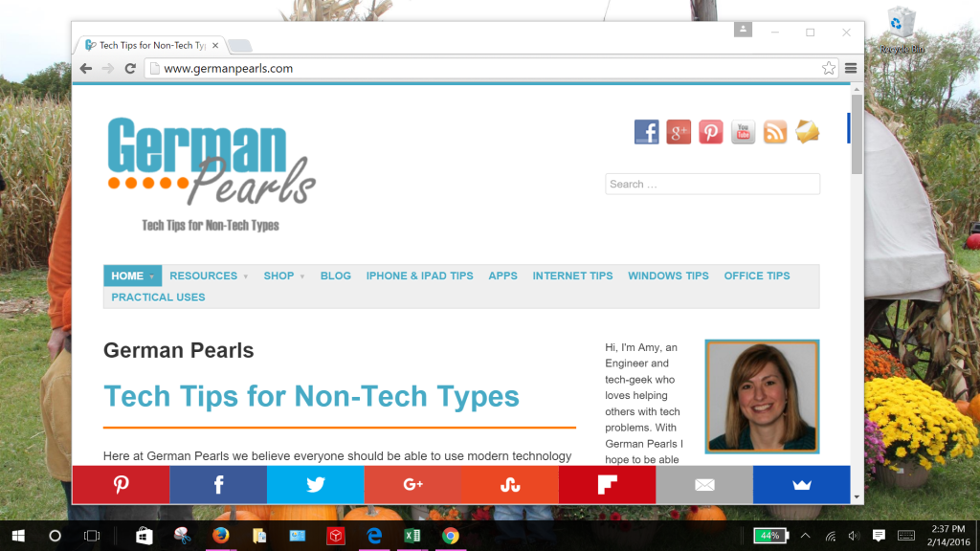Launch Excel from the taskbar
Image resolution: width=980 pixels, height=551 pixels.
[412, 536]
